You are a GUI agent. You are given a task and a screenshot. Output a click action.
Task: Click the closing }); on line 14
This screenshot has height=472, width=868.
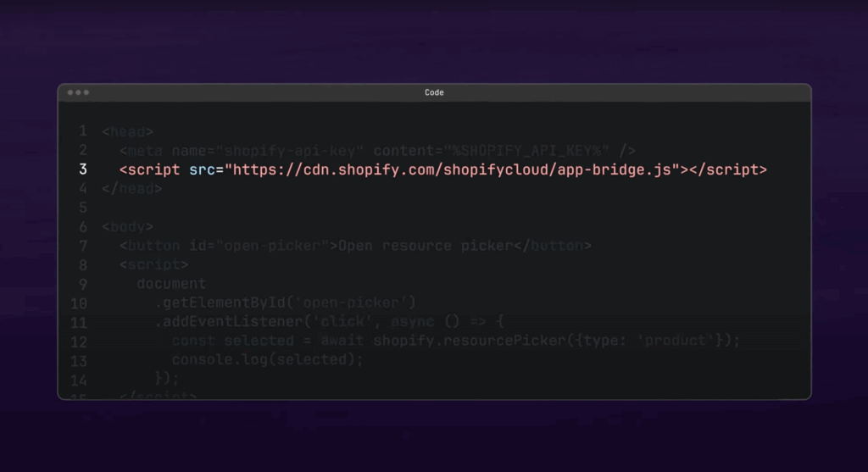pos(167,379)
